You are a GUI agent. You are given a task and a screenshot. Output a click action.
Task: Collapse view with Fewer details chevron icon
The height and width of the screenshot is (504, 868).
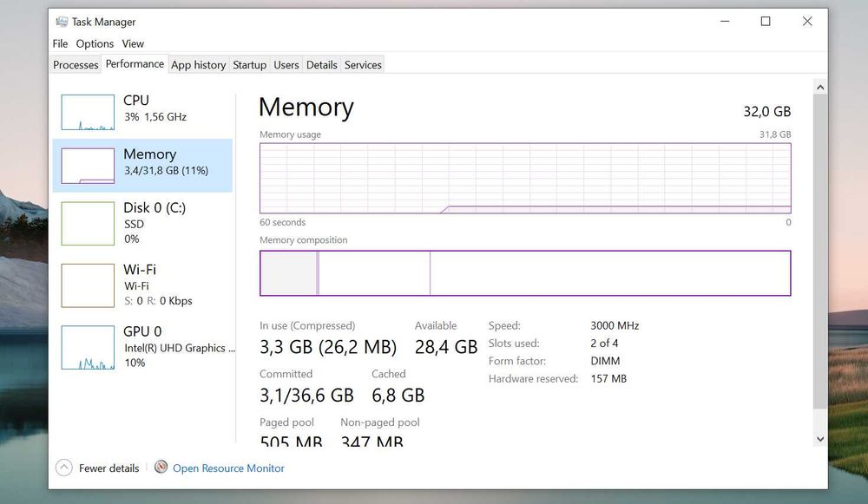(64, 468)
